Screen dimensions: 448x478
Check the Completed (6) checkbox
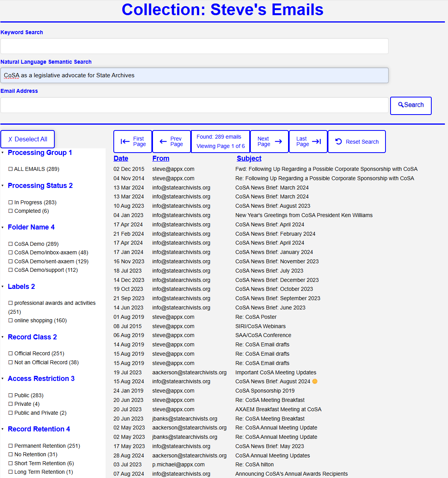tap(10, 211)
